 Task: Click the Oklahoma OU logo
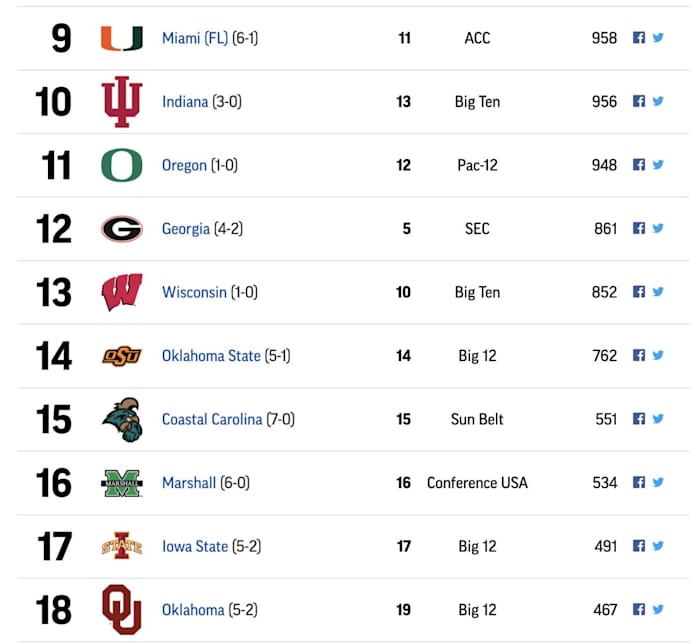pos(121,609)
